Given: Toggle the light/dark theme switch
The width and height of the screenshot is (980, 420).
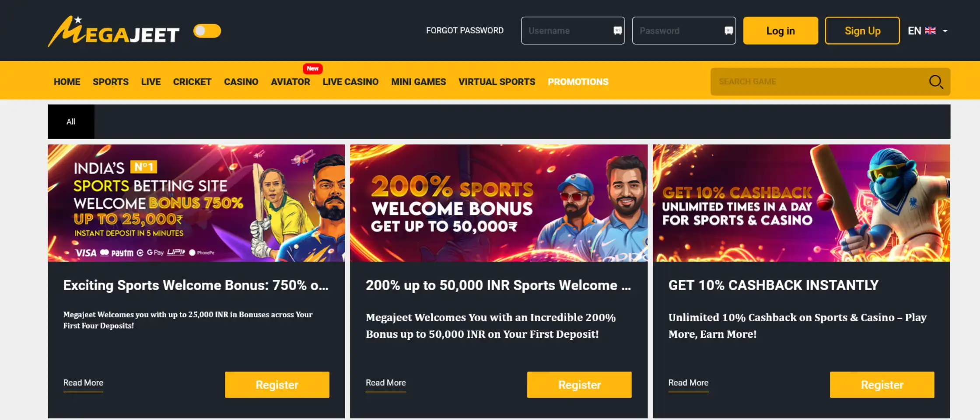Looking at the screenshot, I should (x=207, y=31).
